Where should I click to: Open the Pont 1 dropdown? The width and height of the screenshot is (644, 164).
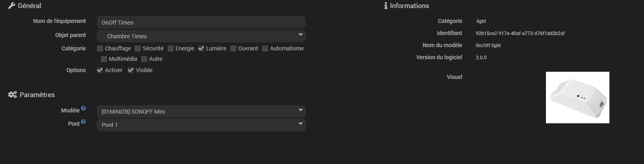tap(201, 125)
